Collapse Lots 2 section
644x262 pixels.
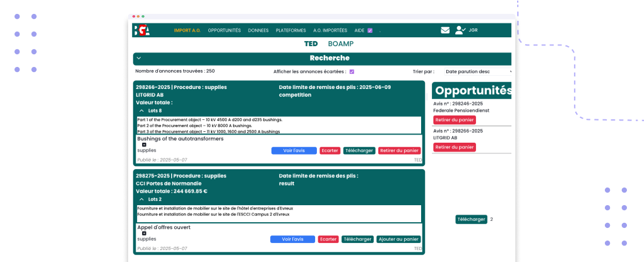pos(141,199)
